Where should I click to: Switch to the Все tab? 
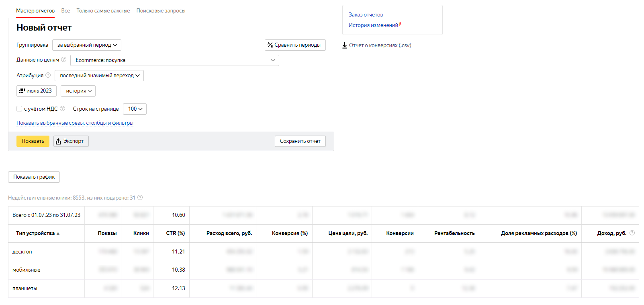65,11
